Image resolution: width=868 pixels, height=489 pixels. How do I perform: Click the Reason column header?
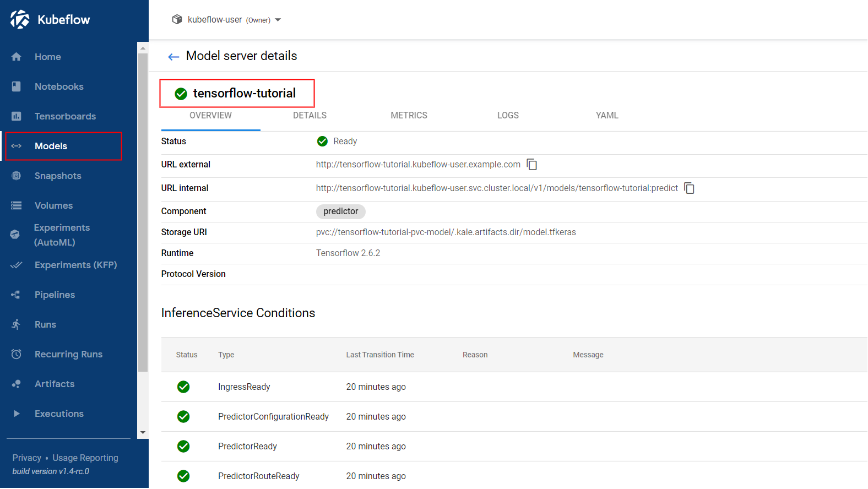pos(475,355)
